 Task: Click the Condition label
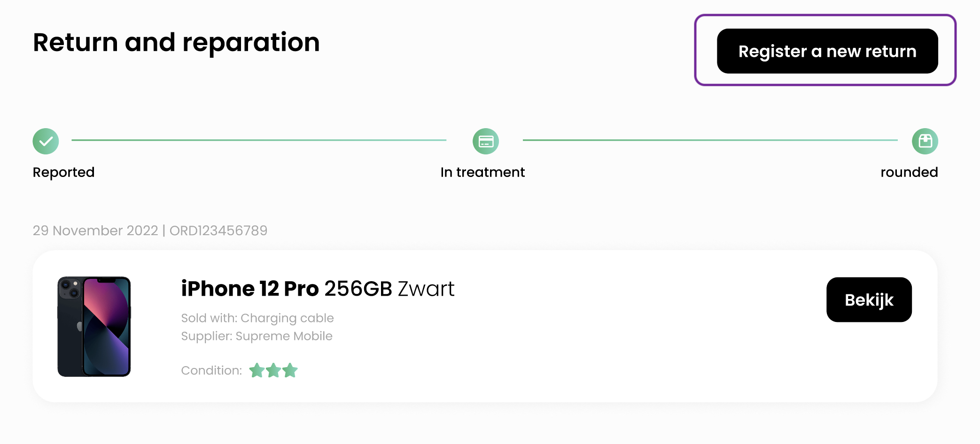211,370
